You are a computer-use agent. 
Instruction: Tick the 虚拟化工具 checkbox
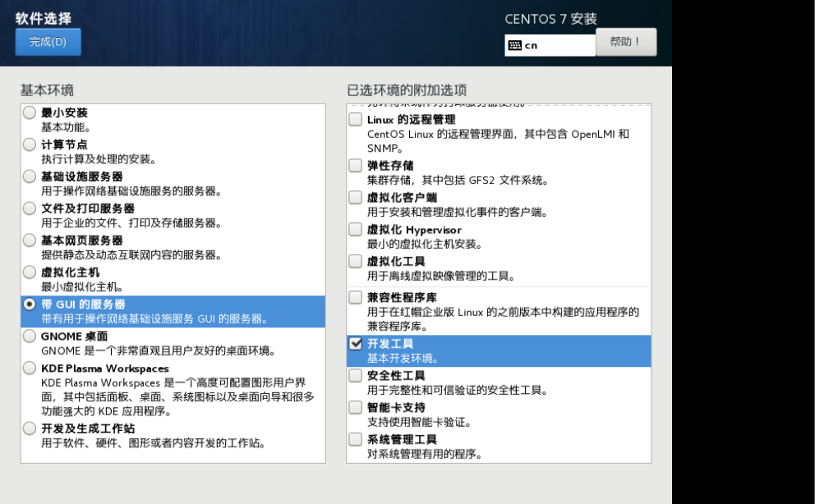pyautogui.click(x=356, y=261)
